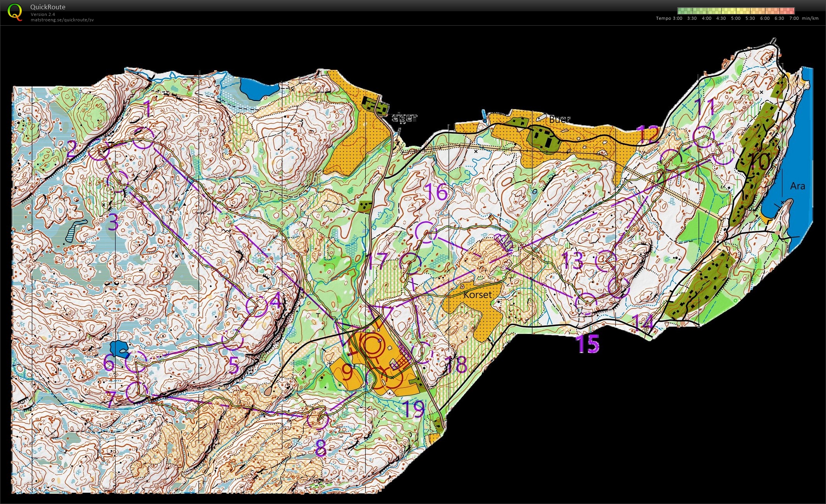Click control number 8 label

point(320,448)
